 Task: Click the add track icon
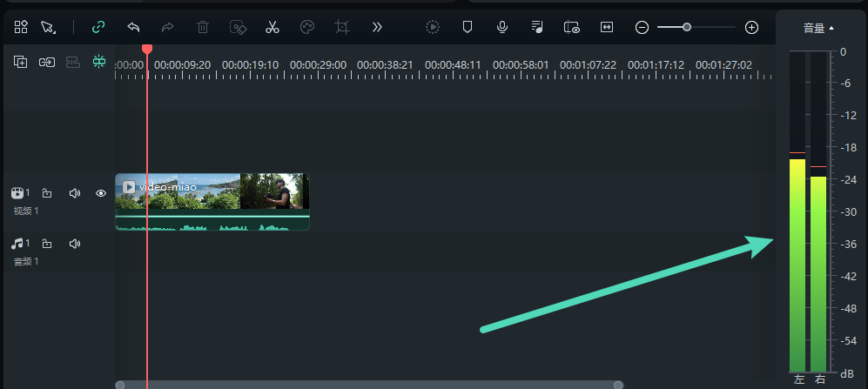tap(21, 62)
